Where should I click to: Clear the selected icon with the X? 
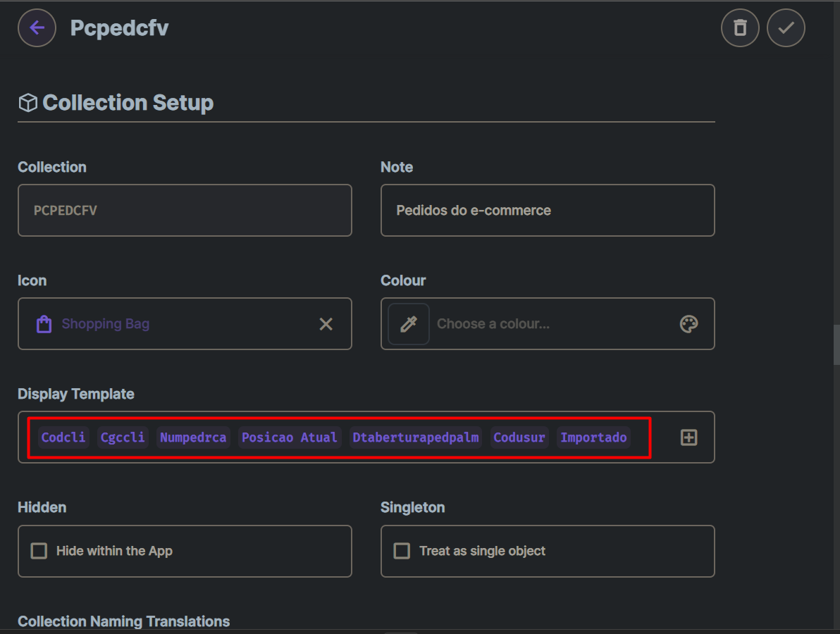tap(326, 324)
